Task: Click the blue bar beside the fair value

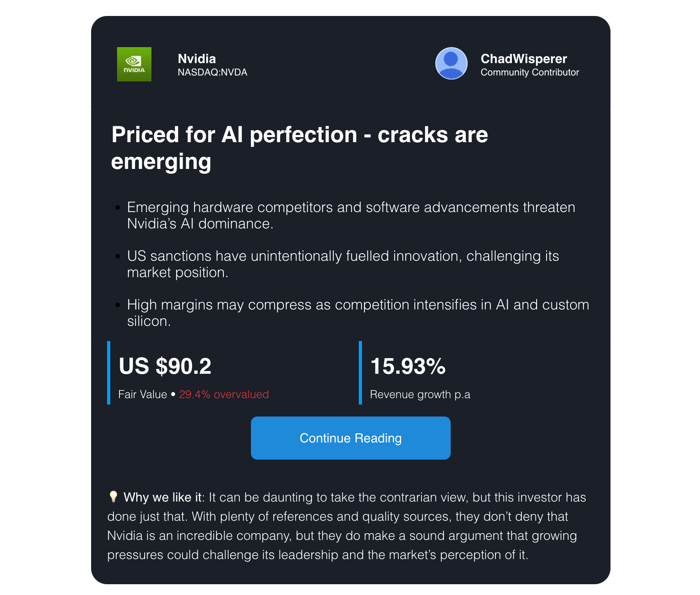Action: (109, 373)
